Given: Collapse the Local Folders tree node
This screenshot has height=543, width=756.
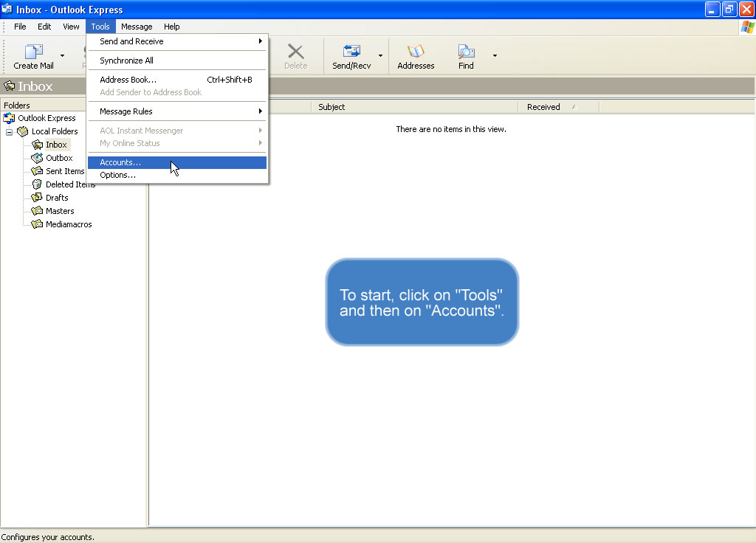Looking at the screenshot, I should click(10, 131).
